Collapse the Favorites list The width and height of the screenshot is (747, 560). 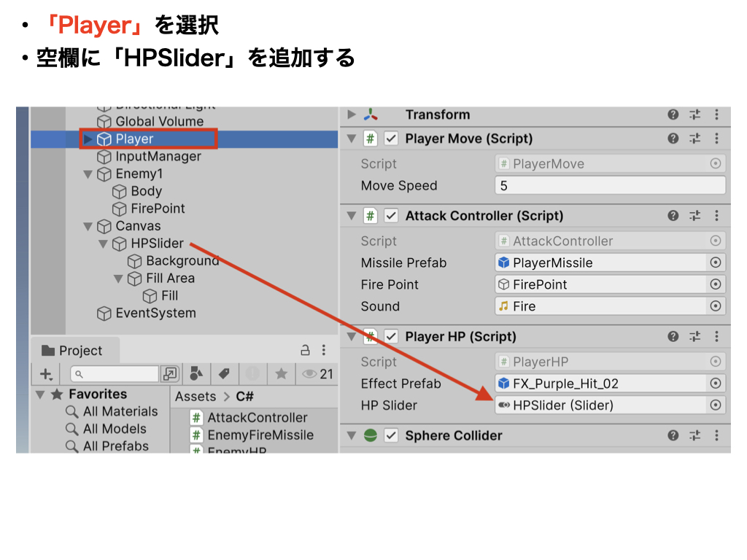tap(41, 394)
